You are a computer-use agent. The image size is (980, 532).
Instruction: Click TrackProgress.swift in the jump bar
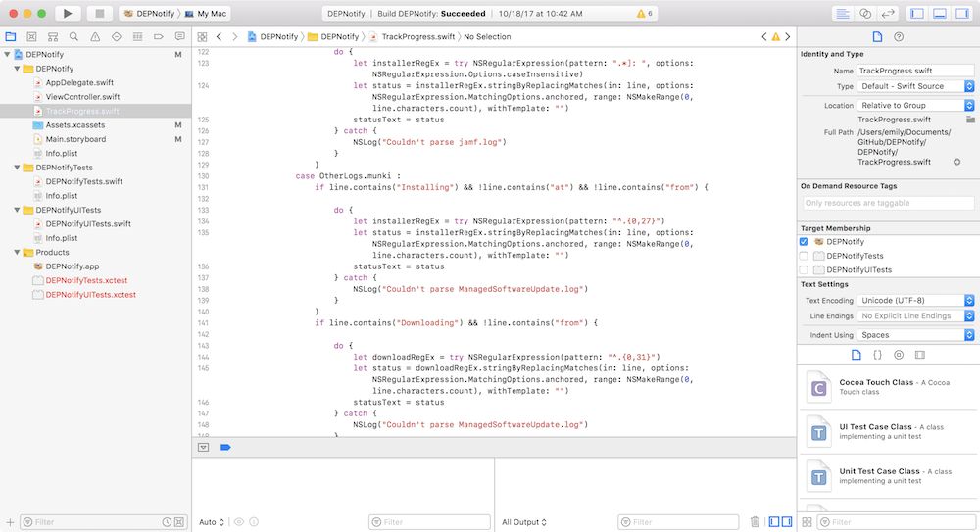click(x=419, y=36)
